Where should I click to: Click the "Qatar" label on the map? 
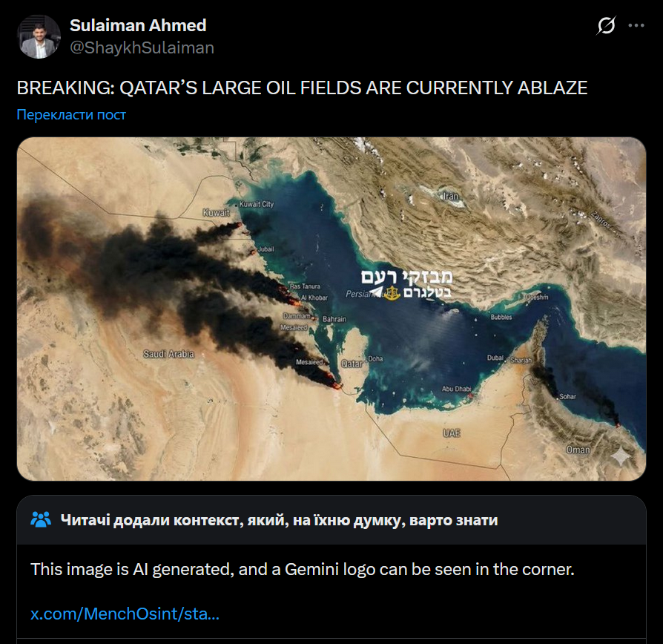pyautogui.click(x=350, y=364)
